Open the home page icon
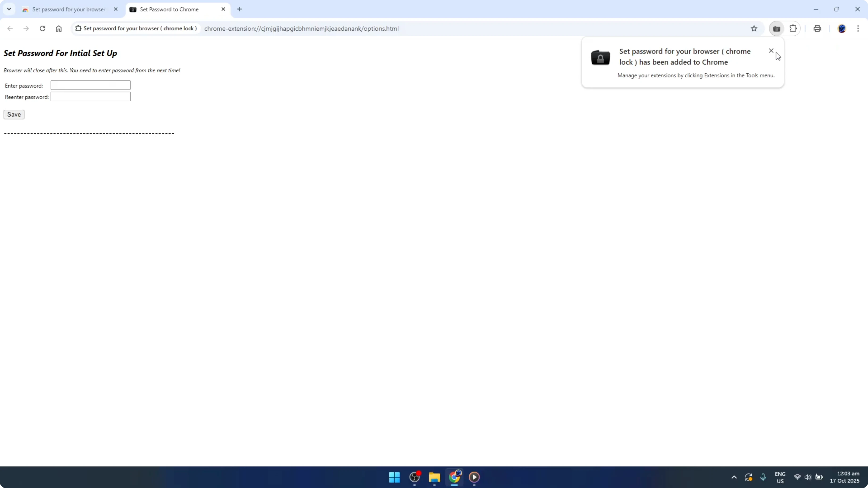The height and width of the screenshot is (488, 868). click(x=59, y=28)
